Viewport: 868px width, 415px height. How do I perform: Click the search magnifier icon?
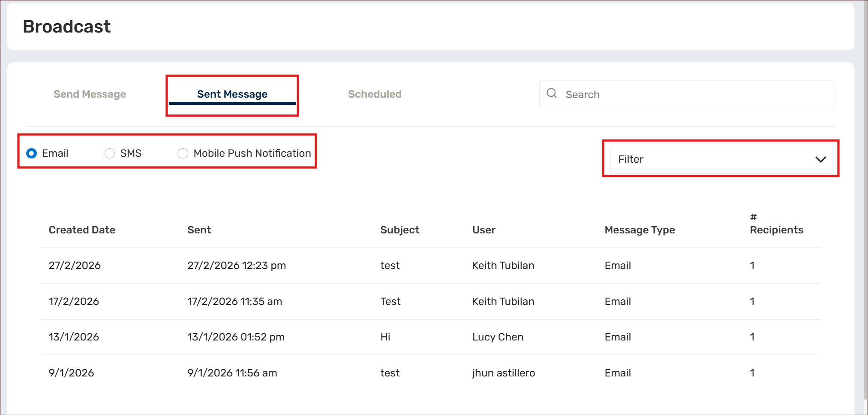pos(552,93)
